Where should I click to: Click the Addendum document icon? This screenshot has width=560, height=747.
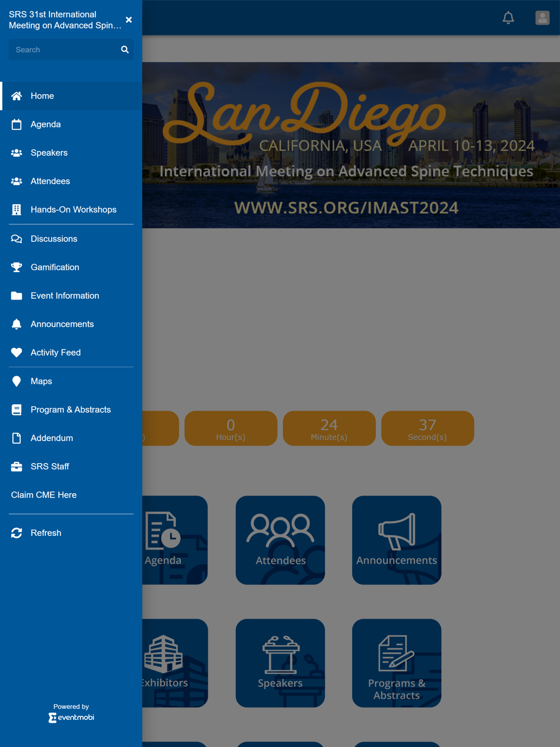click(17, 438)
